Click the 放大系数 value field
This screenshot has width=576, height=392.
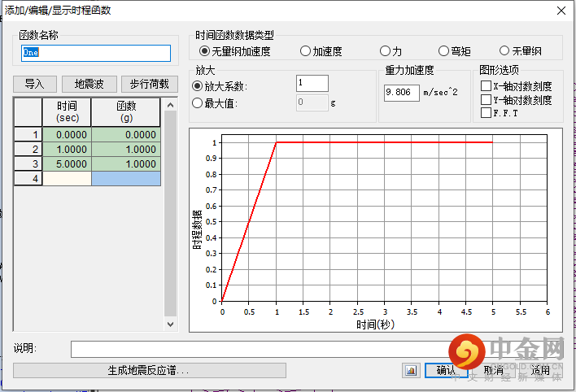[x=312, y=84]
